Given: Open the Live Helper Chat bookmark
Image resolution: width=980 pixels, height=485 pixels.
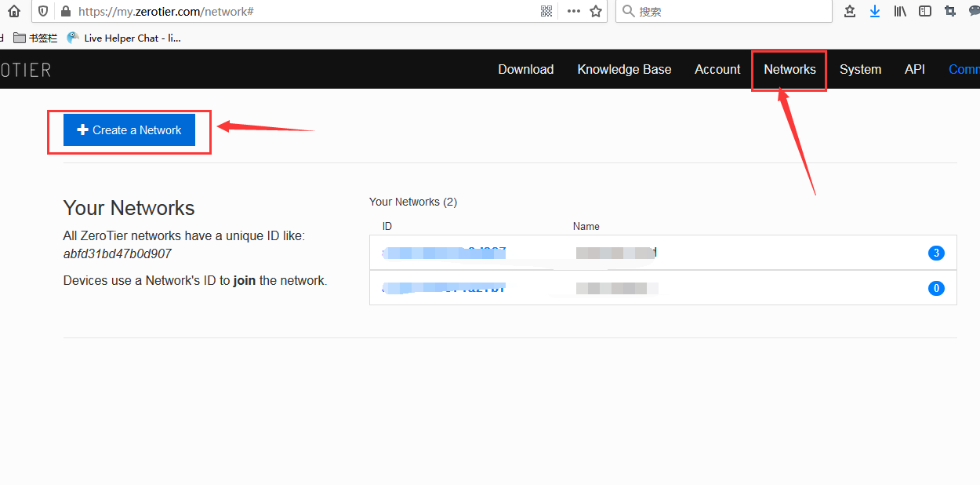Looking at the screenshot, I should coord(124,38).
